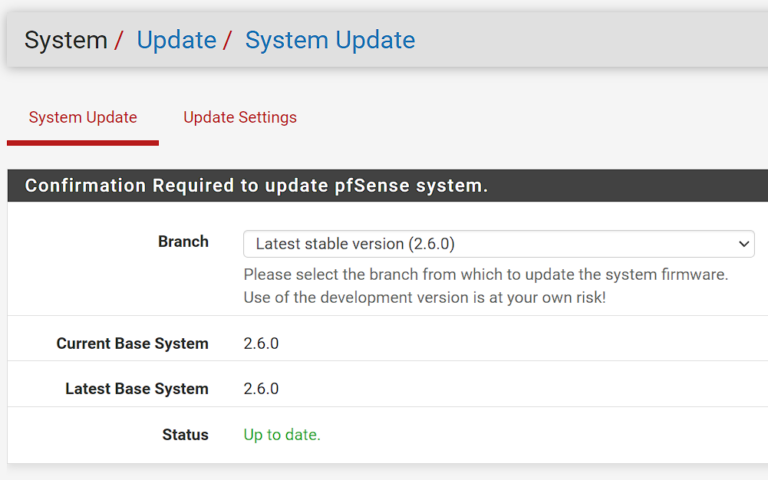Viewport: 768px width, 480px height.
Task: Click the green 'Up to date.' status text
Action: point(282,435)
